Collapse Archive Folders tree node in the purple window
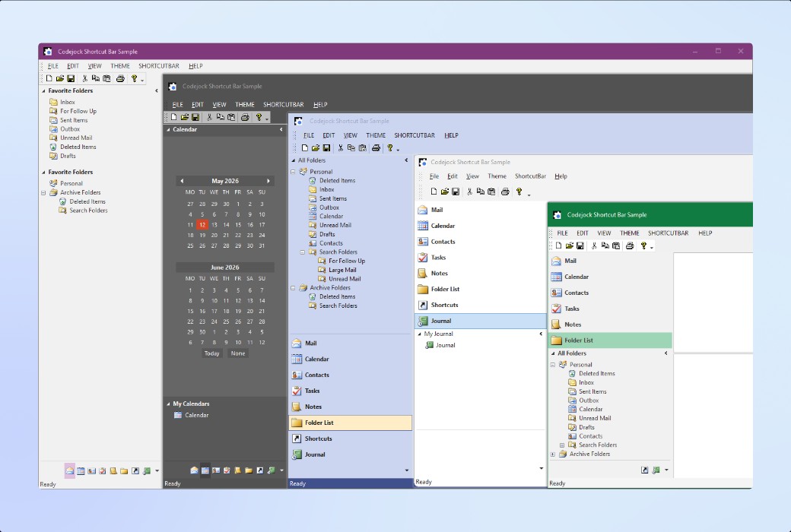 (x=43, y=192)
